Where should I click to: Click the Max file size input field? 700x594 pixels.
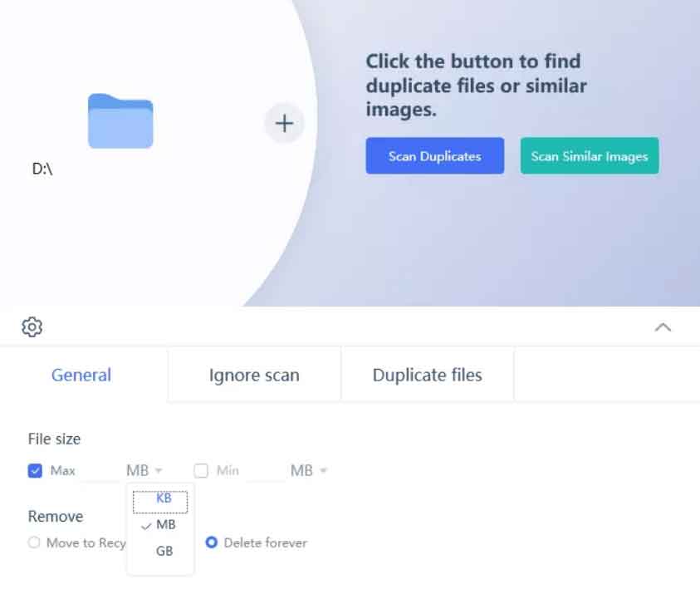(100, 471)
